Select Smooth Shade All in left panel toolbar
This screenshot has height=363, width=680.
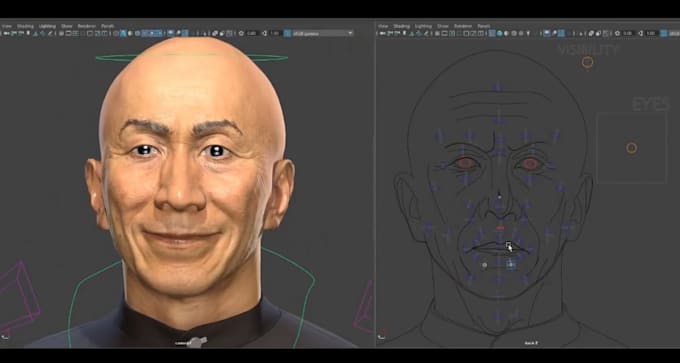(123, 33)
